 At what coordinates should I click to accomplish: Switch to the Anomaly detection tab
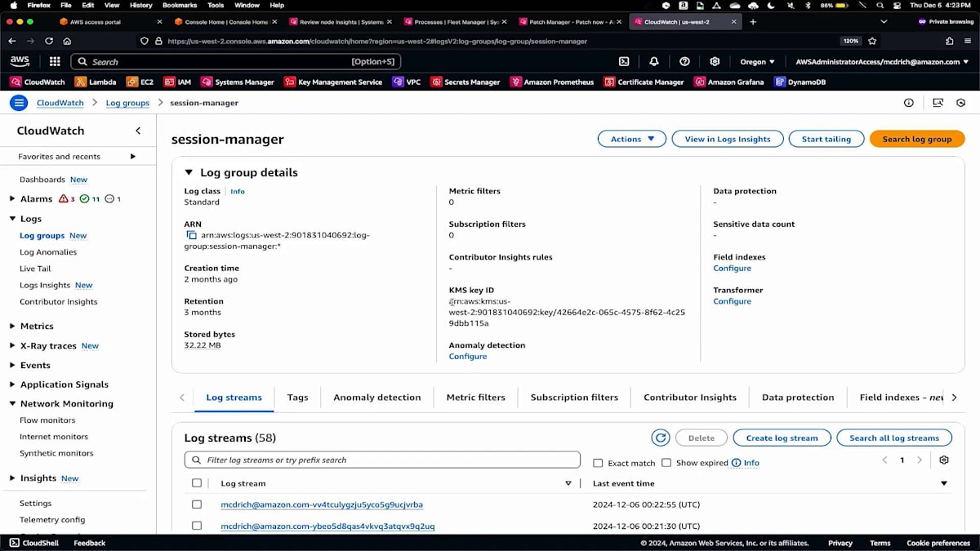377,398
